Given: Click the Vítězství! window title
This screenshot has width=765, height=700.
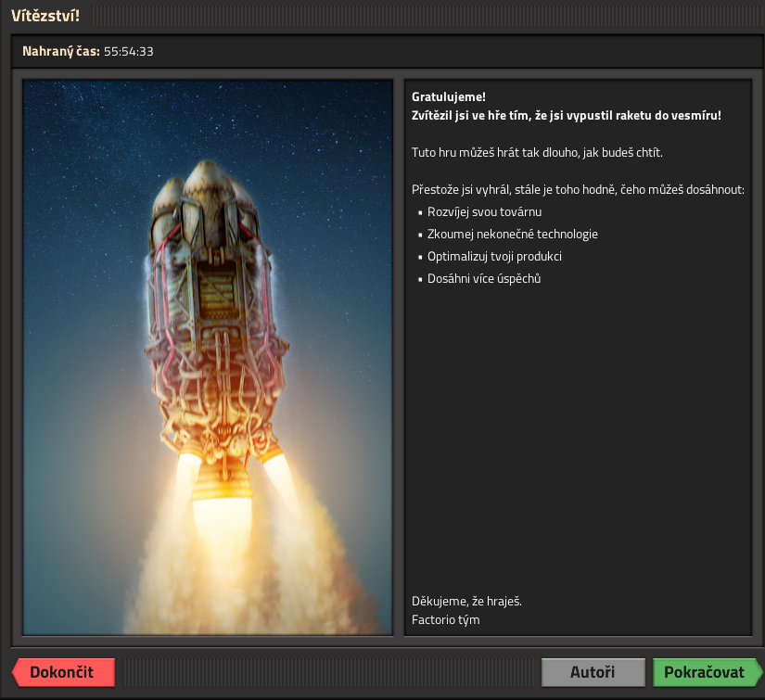Looking at the screenshot, I should tap(45, 16).
